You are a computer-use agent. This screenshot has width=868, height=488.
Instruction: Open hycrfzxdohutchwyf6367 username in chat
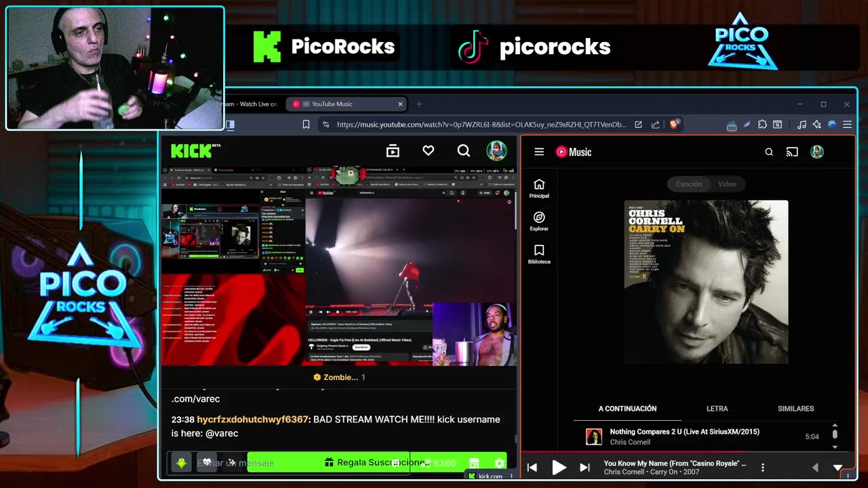click(252, 420)
